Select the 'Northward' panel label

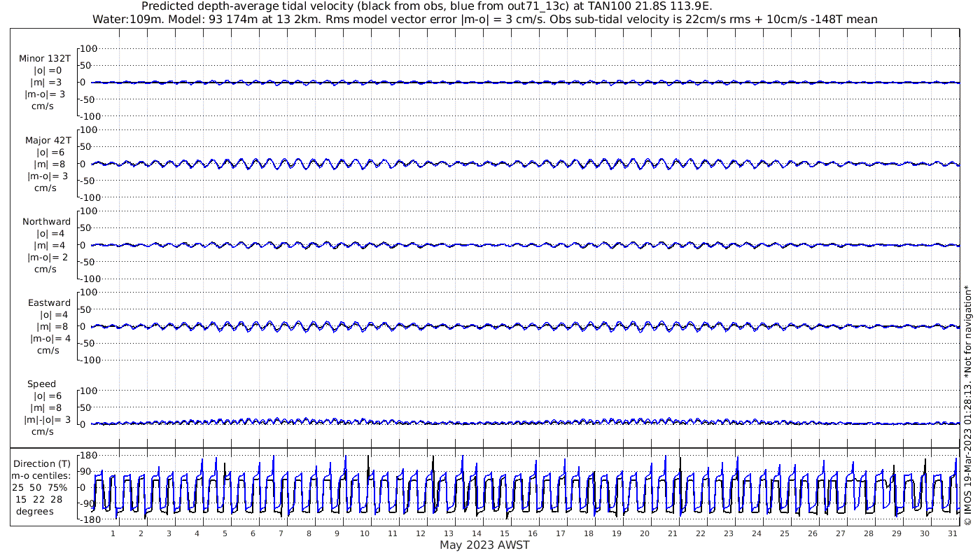pyautogui.click(x=47, y=222)
